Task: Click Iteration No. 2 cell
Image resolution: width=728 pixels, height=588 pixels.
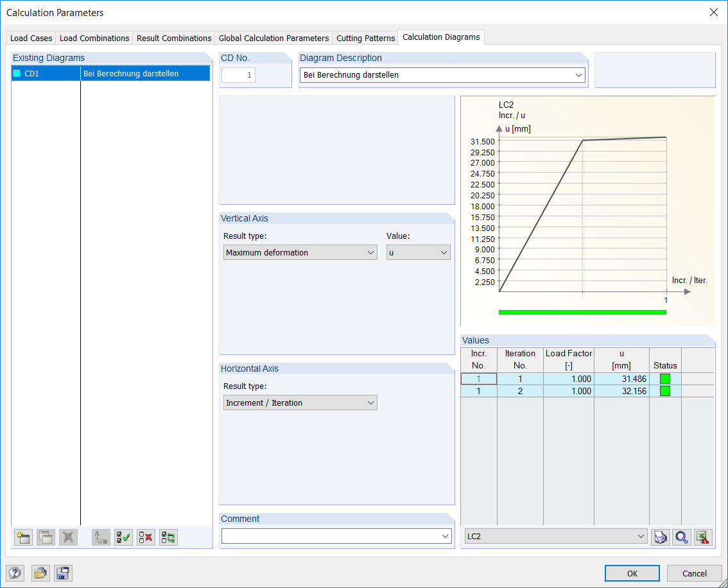Action: click(520, 391)
